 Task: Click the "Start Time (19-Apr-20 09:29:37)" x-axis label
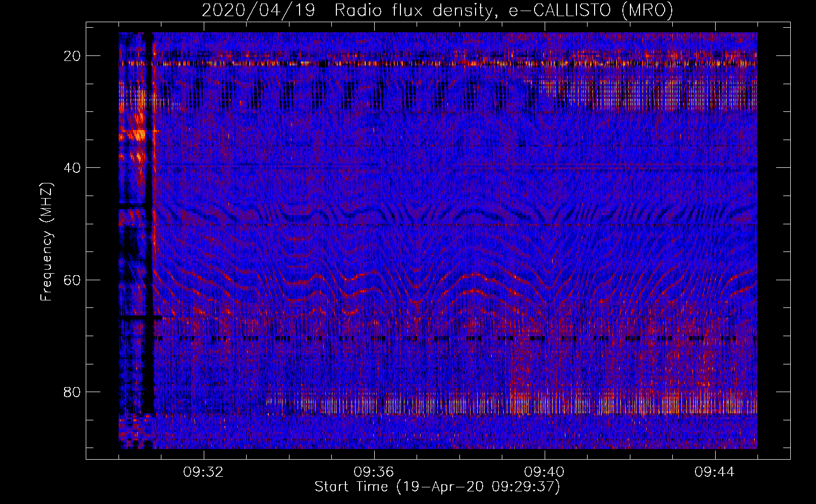pos(437,487)
